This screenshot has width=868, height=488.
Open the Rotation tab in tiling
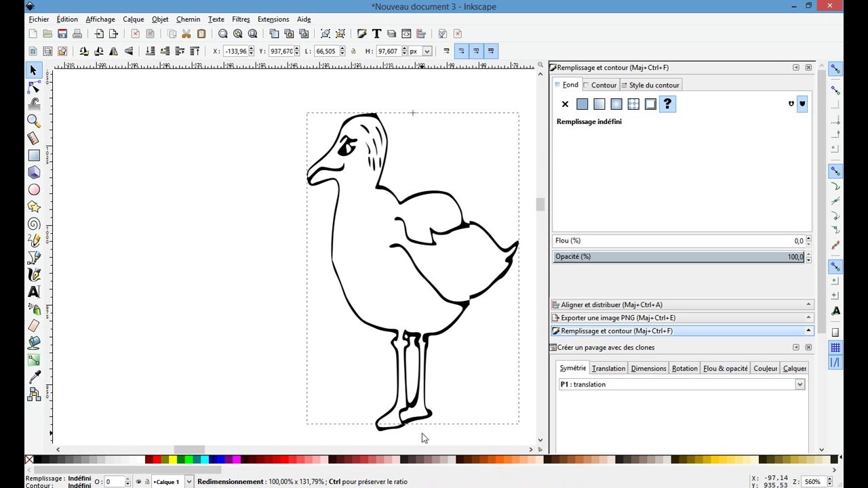pos(684,369)
